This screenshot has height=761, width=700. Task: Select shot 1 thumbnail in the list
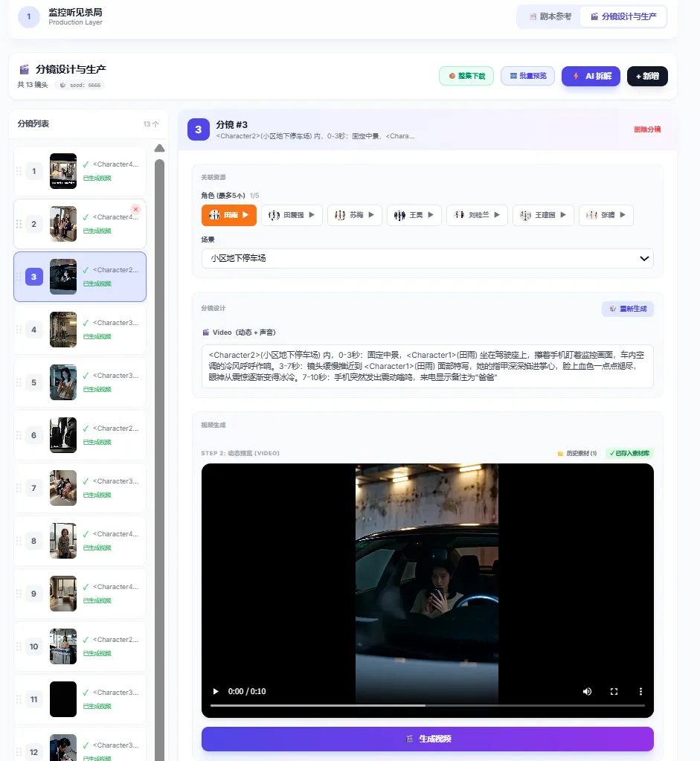tap(63, 171)
